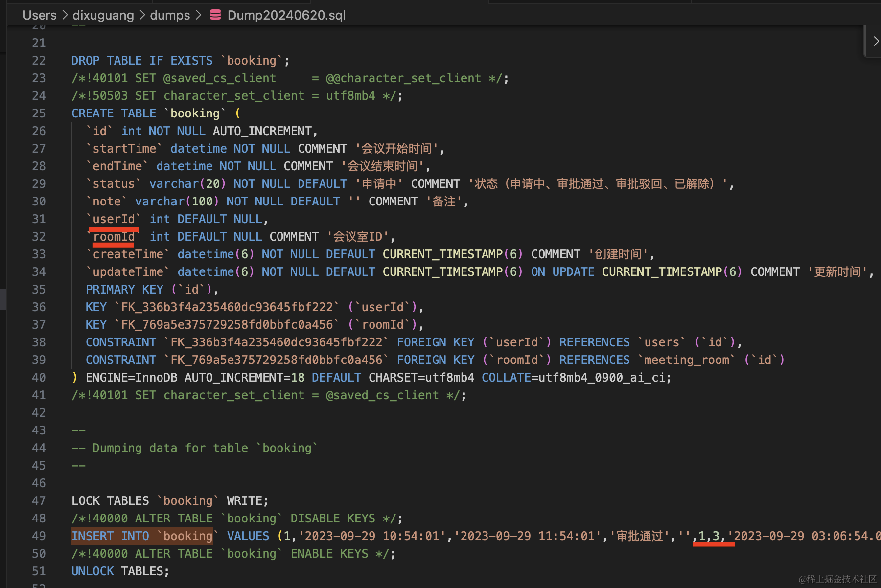Image resolution: width=881 pixels, height=588 pixels.
Task: Click line number 25 in the gutter
Action: coord(39,113)
